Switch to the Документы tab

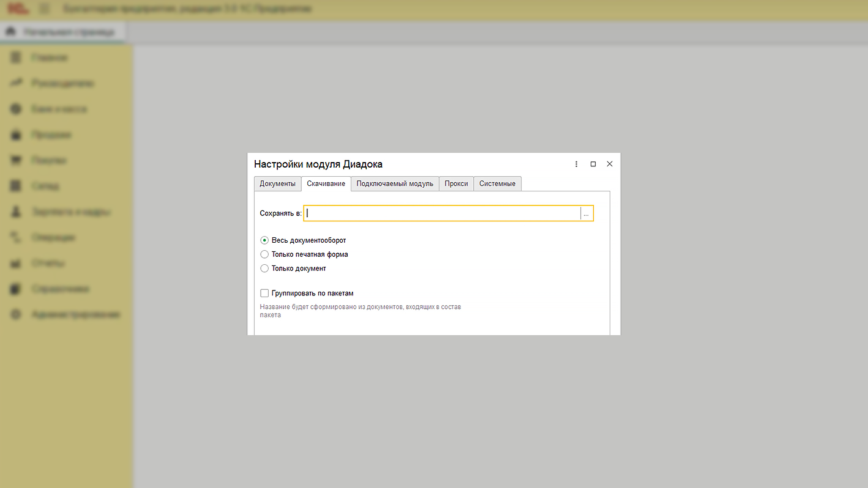pyautogui.click(x=277, y=183)
